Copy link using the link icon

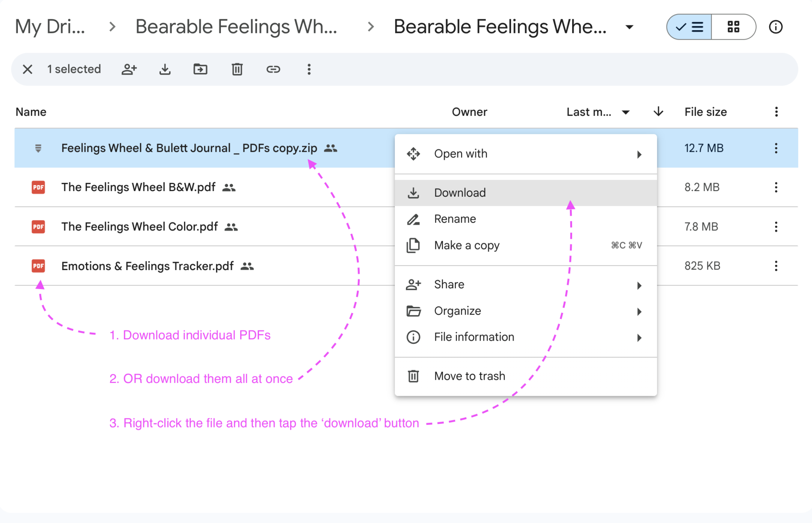[x=273, y=69]
